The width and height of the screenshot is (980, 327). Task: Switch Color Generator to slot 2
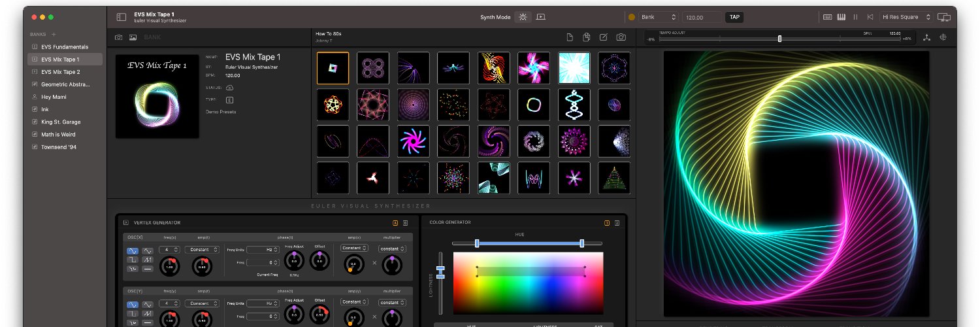(617, 223)
